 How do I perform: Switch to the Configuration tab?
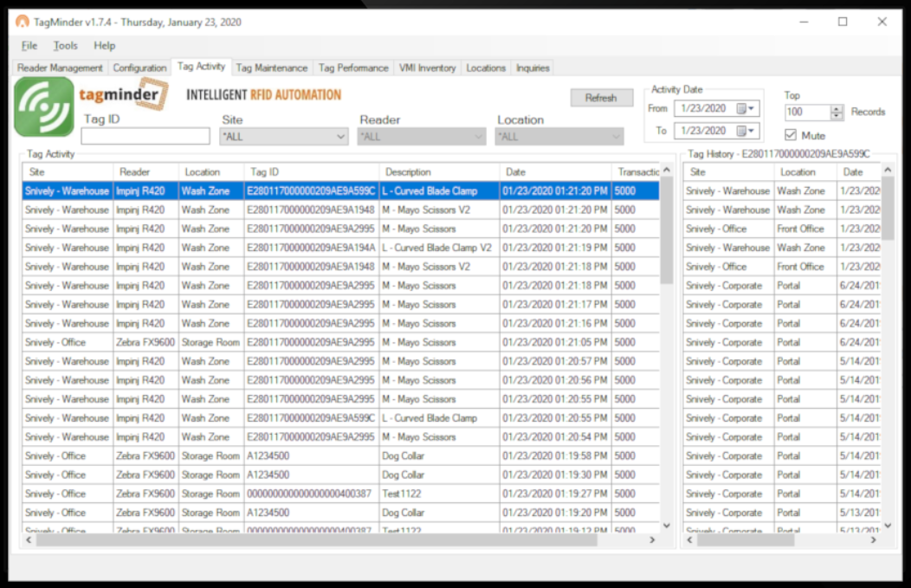pos(139,68)
